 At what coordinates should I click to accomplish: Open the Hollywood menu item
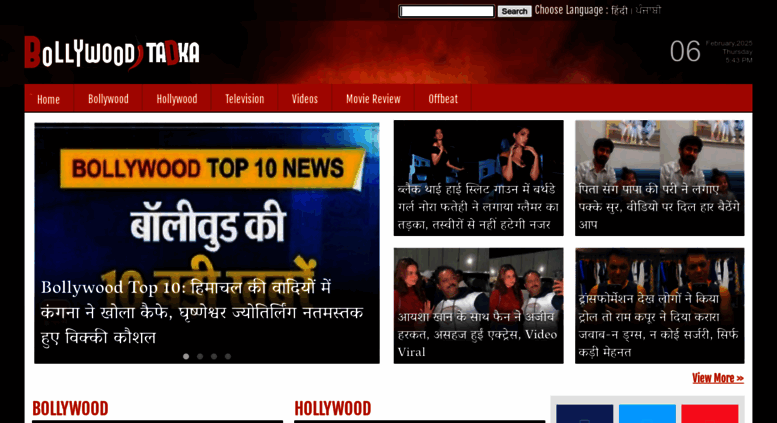coord(177,99)
